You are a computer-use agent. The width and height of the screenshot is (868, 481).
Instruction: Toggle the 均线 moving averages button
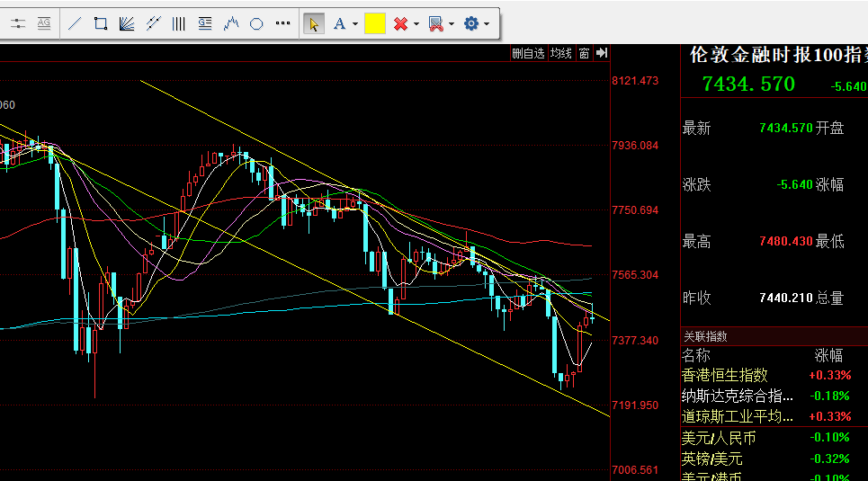pos(561,53)
